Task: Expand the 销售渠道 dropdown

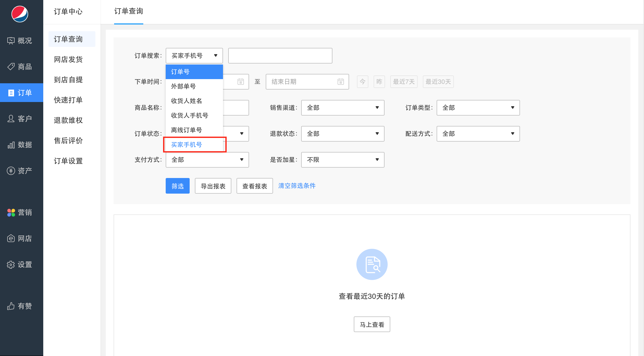Action: coord(343,108)
